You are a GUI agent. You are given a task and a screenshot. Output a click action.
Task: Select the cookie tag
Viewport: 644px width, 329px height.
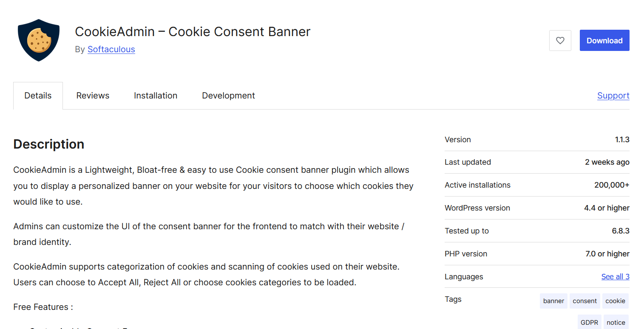pos(615,301)
